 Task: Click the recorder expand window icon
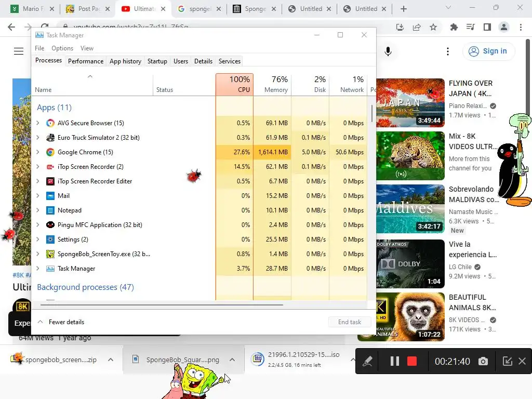point(507,362)
